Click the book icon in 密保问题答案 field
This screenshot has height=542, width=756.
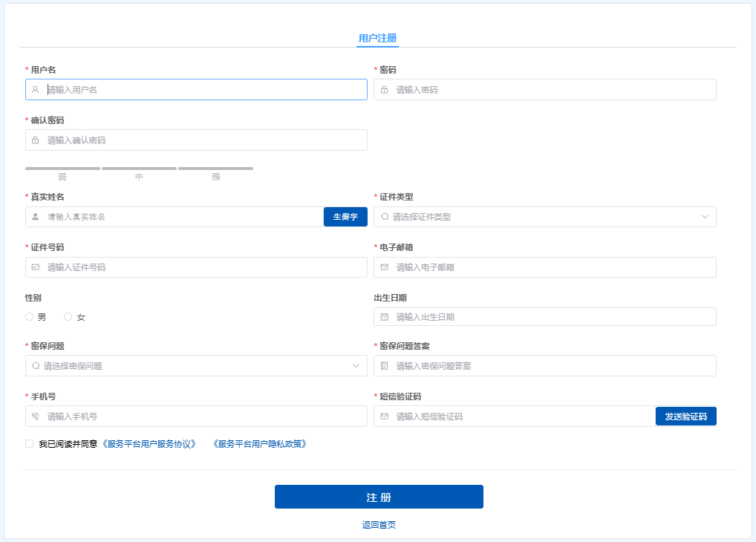pyautogui.click(x=384, y=366)
